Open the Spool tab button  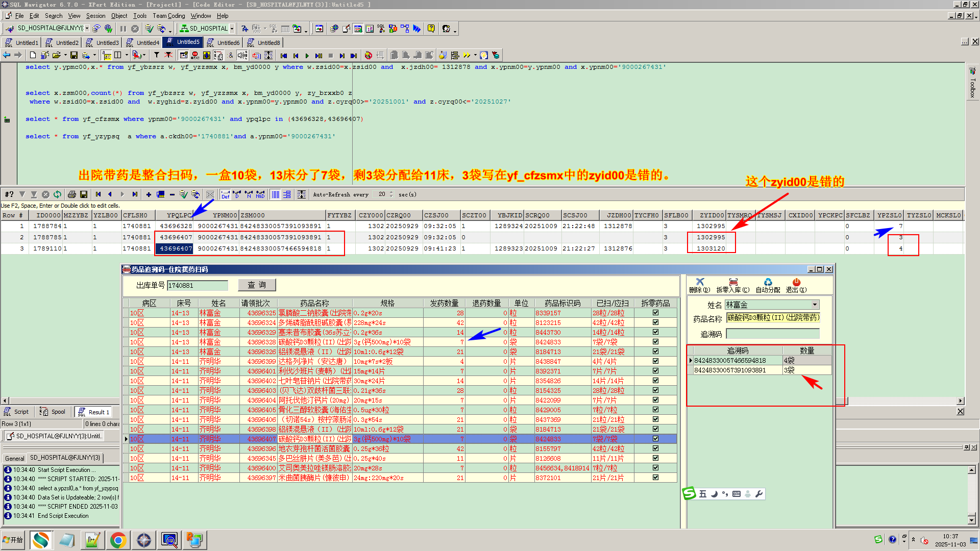(x=53, y=412)
